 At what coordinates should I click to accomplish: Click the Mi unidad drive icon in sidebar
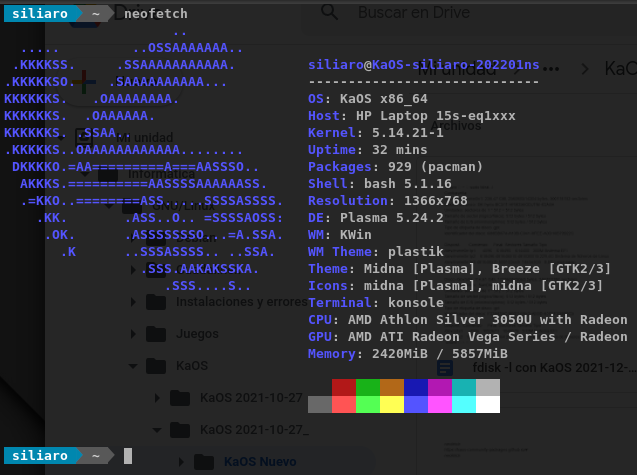coord(84,137)
